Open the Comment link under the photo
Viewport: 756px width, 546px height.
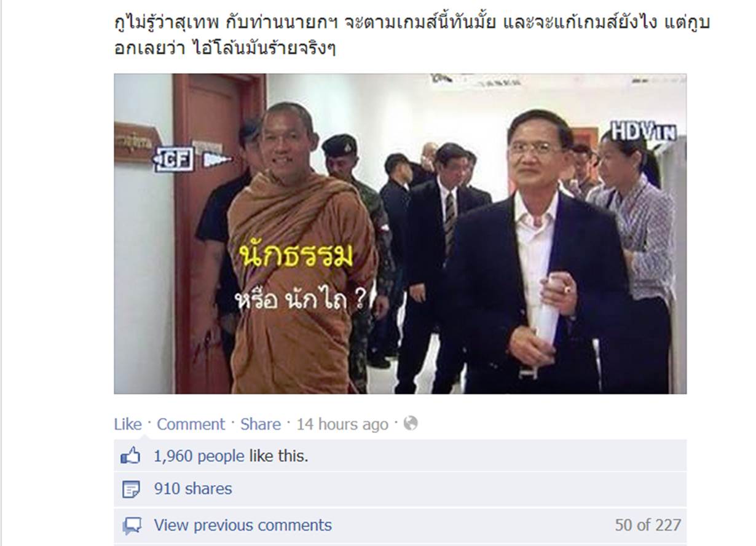(x=191, y=424)
